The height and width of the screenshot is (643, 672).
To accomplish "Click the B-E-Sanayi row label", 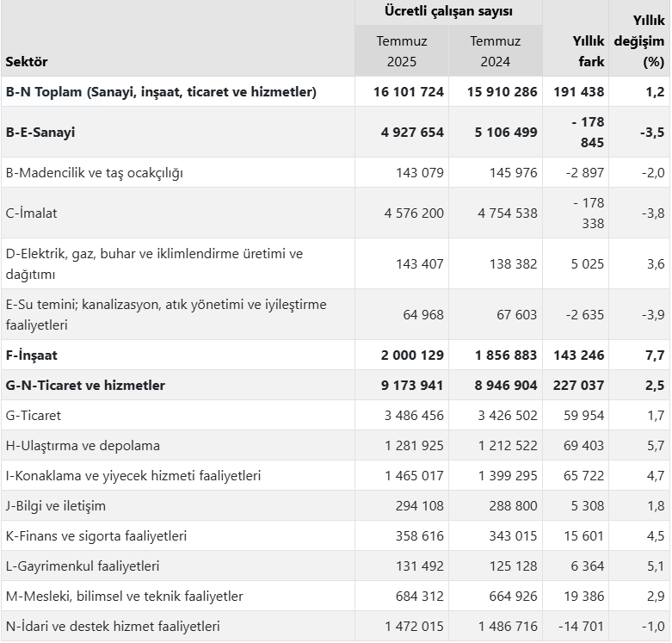I will 40,132.
